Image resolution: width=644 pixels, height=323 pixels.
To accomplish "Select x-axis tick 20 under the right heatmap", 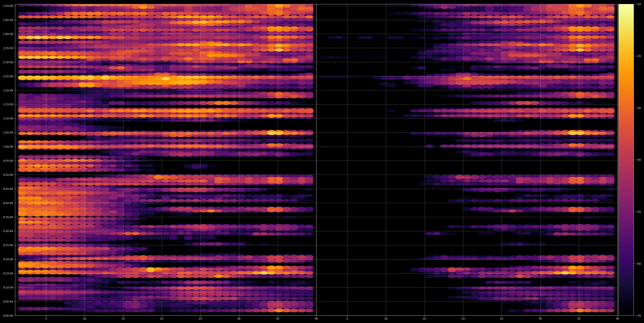I will (463, 319).
